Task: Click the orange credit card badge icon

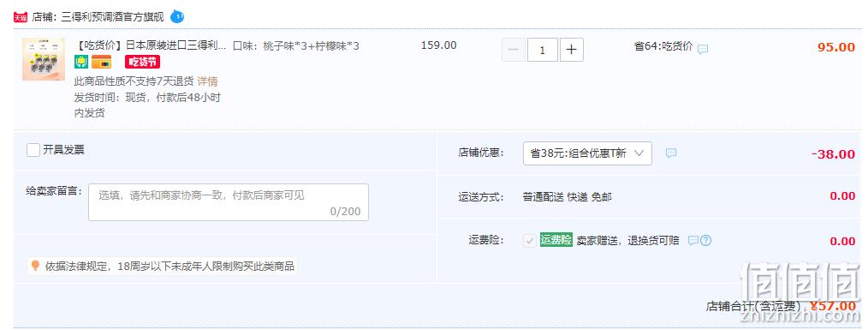Action: 101,62
